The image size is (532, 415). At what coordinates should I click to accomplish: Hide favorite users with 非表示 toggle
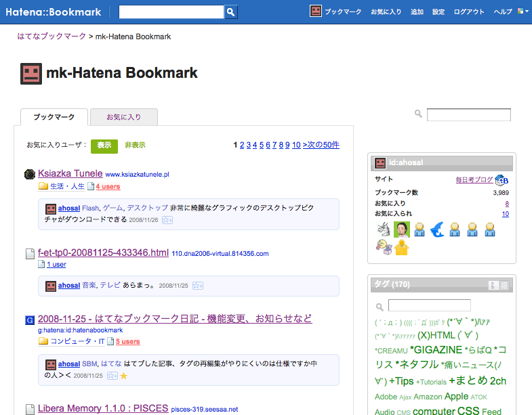point(135,145)
